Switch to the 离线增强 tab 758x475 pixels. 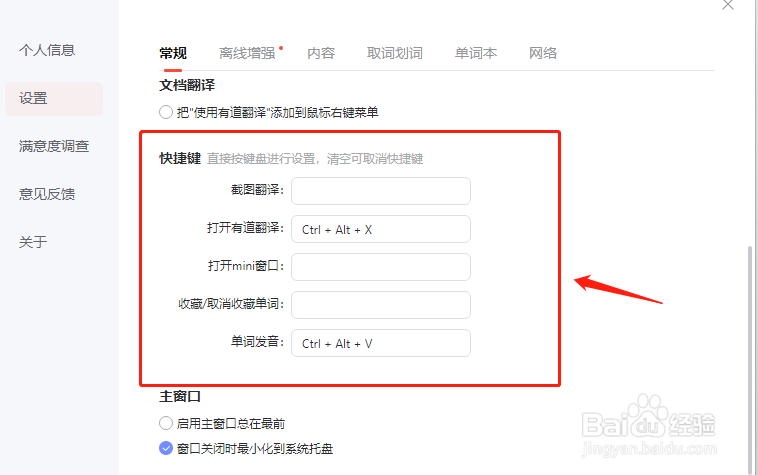tap(247, 53)
